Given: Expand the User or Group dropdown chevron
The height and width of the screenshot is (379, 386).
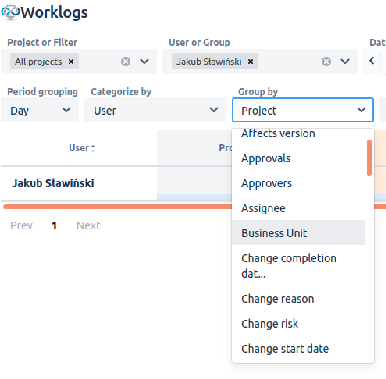Looking at the screenshot, I should 345,62.
